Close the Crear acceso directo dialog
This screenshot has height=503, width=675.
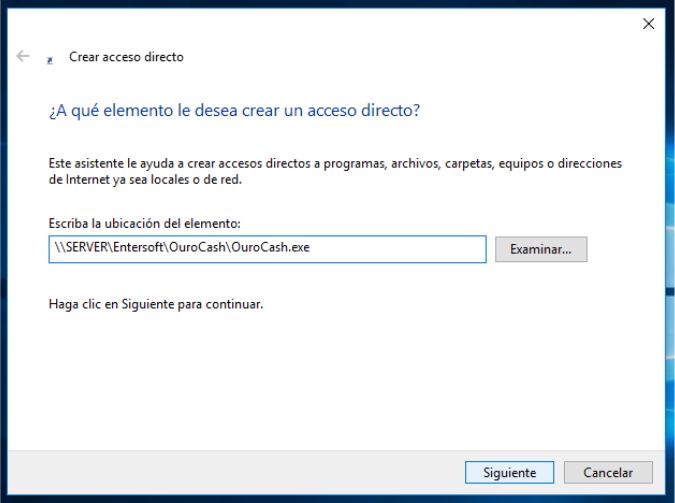tap(648, 24)
